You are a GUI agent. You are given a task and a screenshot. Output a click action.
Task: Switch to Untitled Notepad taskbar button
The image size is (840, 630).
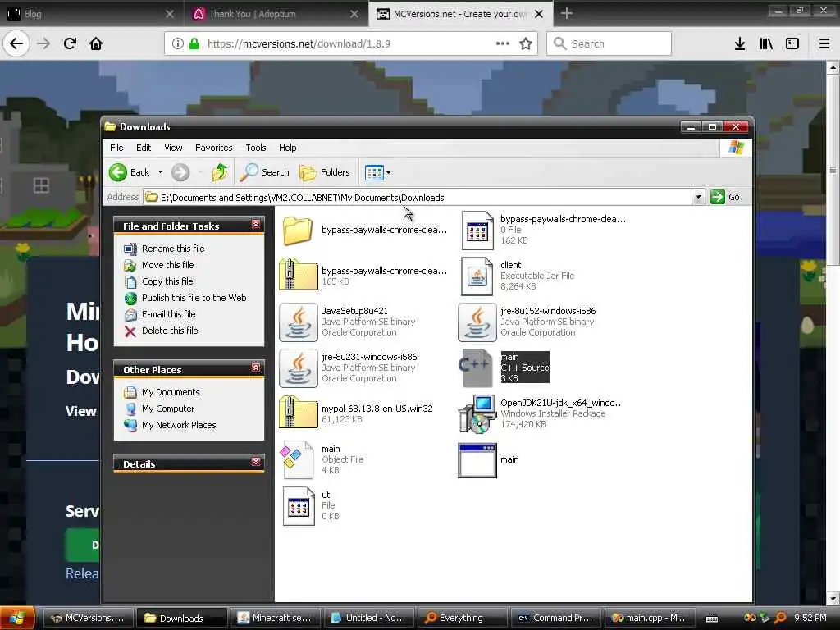point(368,619)
